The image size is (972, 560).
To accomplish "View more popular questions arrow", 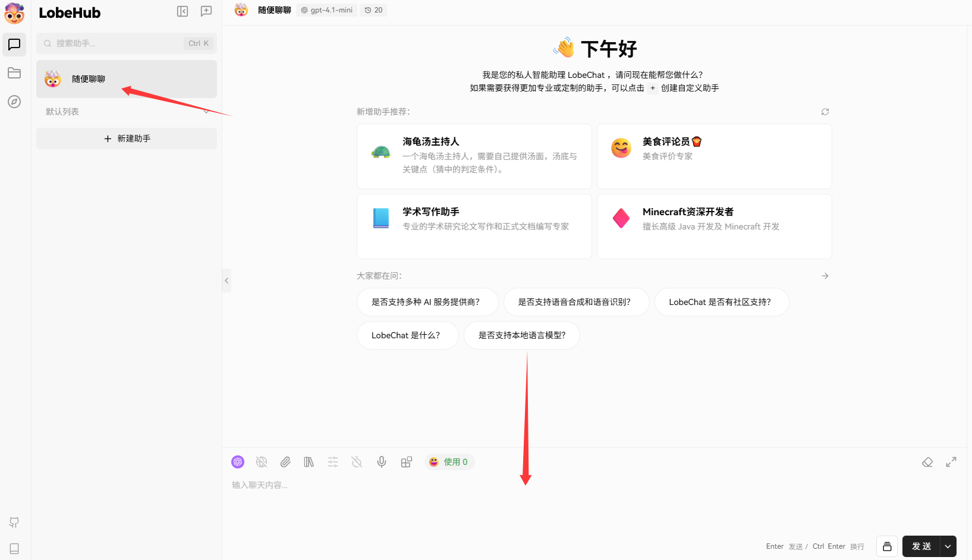I will click(825, 276).
